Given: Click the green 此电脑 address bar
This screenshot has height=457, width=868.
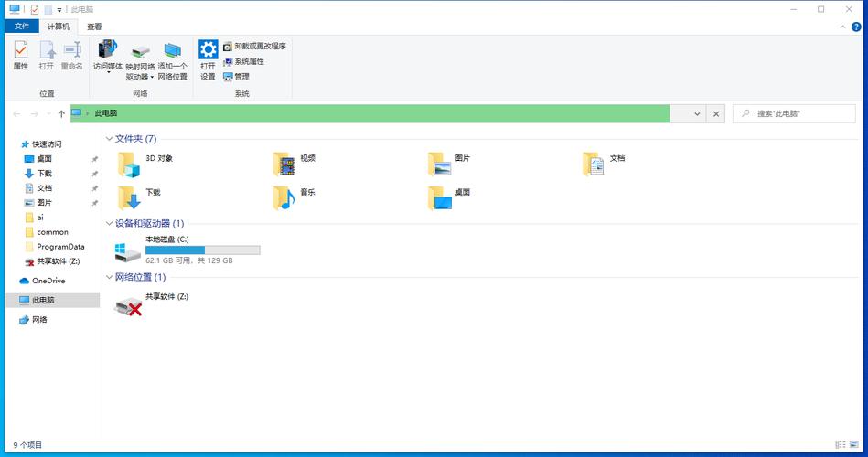Looking at the screenshot, I should [x=370, y=113].
